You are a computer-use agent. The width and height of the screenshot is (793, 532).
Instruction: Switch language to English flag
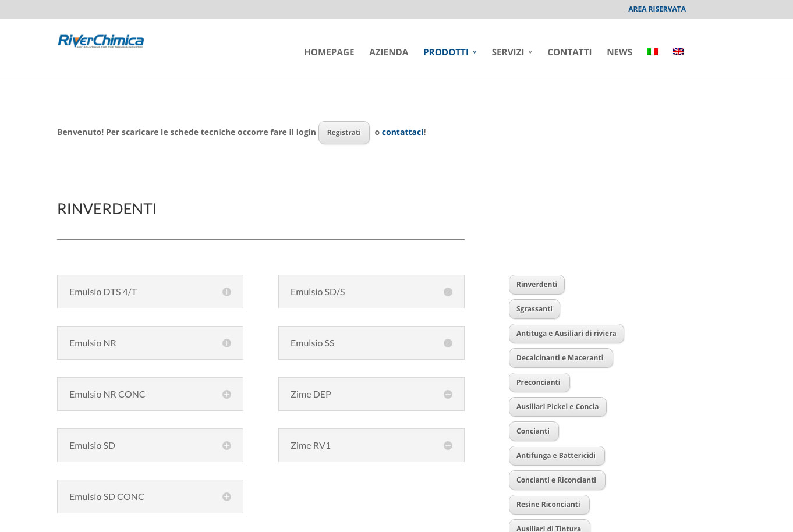pos(678,52)
